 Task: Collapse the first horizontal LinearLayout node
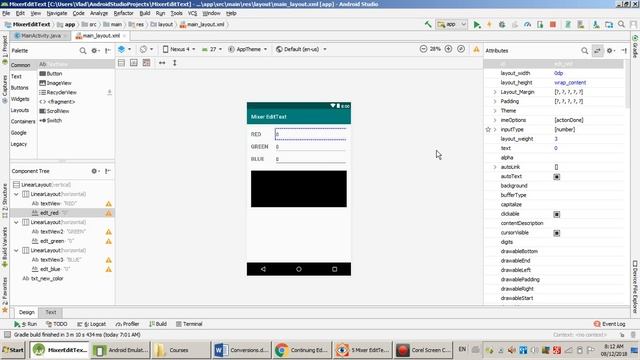point(16,194)
